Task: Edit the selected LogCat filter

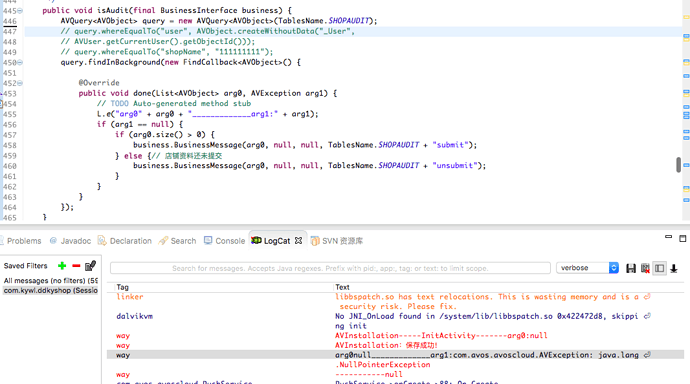Action: [90, 266]
